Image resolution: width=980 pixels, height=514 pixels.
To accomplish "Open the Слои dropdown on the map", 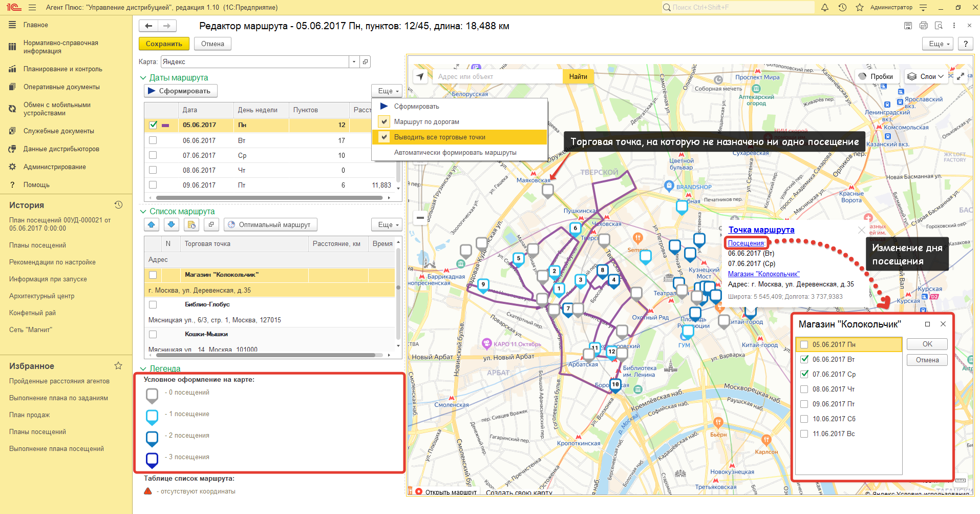I will point(926,76).
